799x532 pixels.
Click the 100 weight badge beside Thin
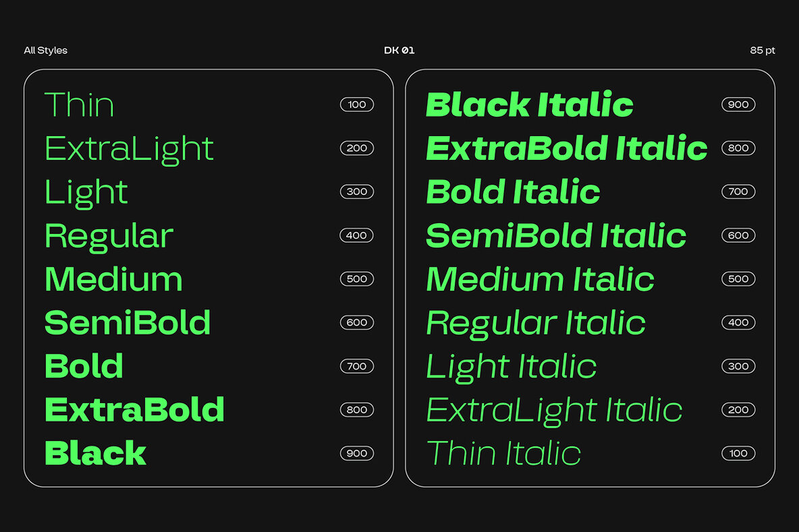pos(357,105)
